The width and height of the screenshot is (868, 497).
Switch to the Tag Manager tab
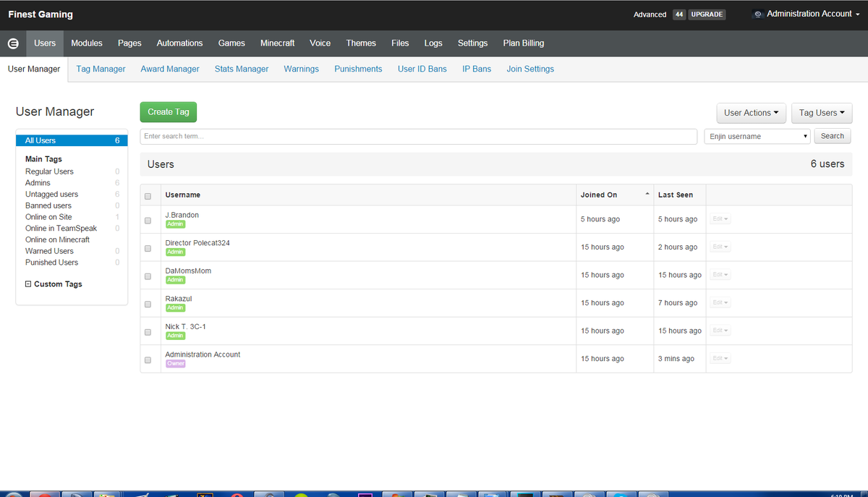coord(101,69)
